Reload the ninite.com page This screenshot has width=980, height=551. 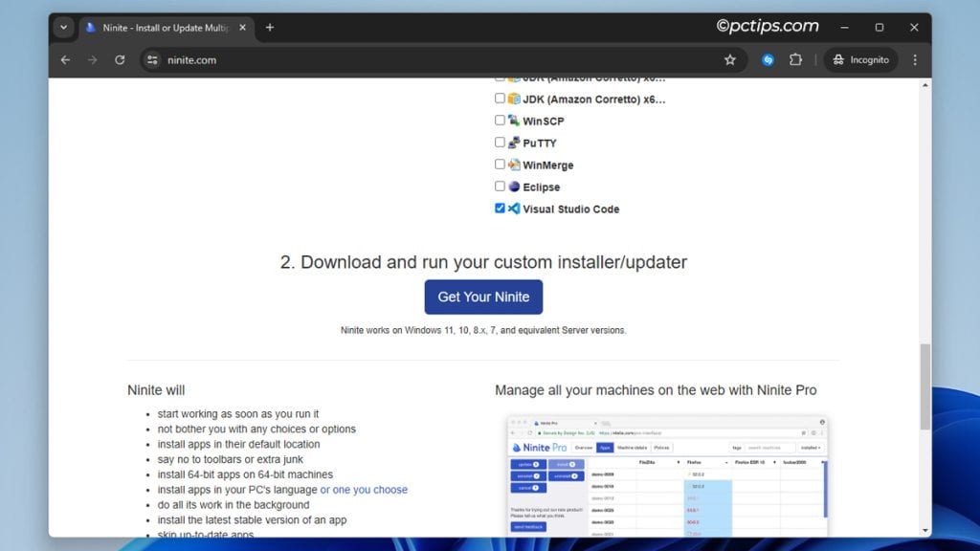pyautogui.click(x=119, y=58)
